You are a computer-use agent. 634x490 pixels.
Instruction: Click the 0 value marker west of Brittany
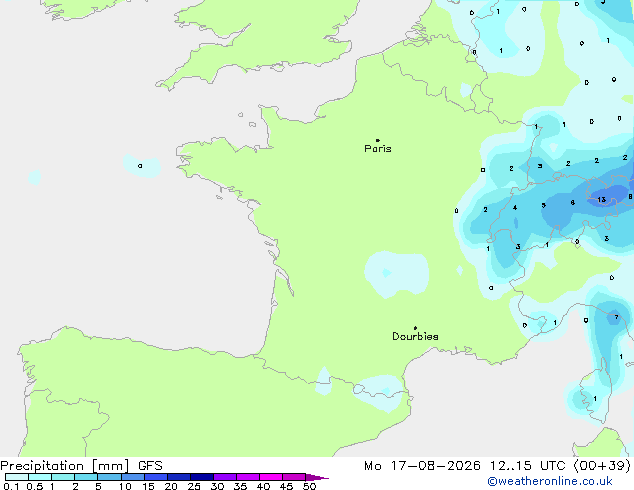[x=140, y=166]
